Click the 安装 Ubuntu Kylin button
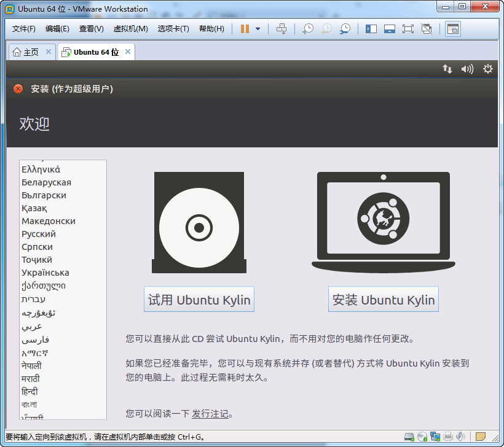504x447 pixels. tap(384, 299)
